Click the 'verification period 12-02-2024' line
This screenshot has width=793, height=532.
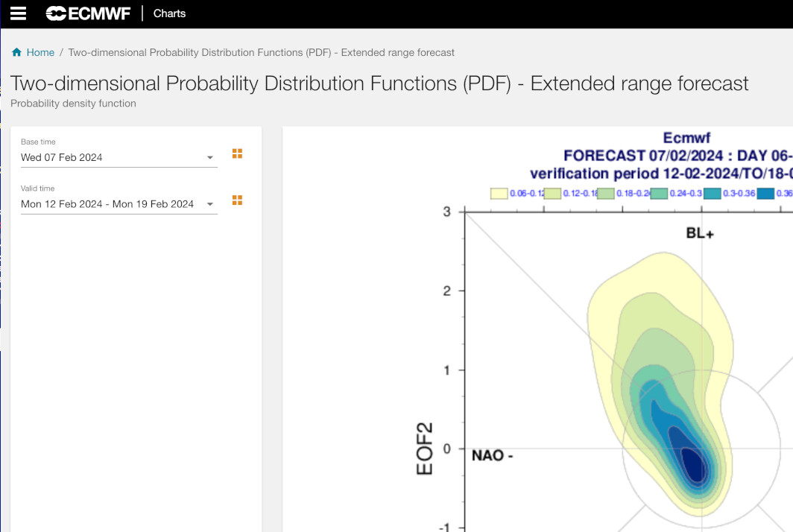coord(662,174)
